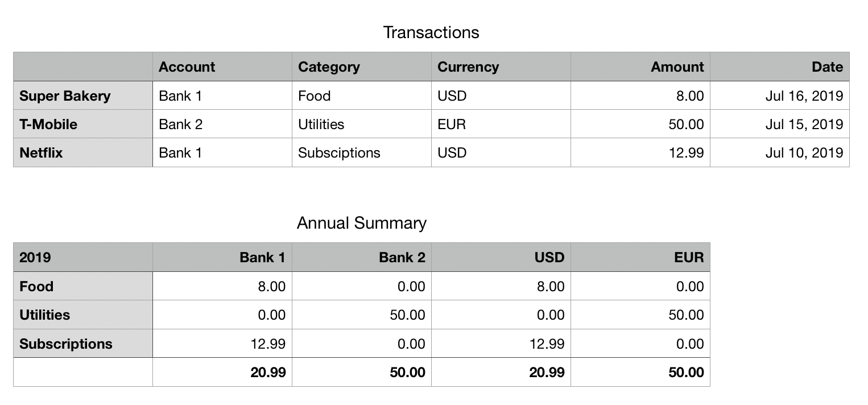Viewport: 868px width, 405px height.
Task: Select the EUR cell in the T-Mobile row
Action: (501, 124)
